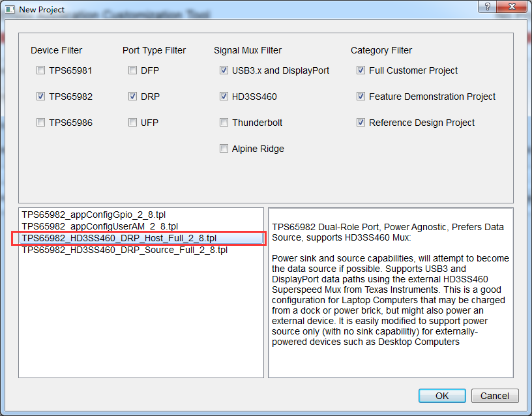The image size is (532, 416).
Task: Enable the TPS65981 device filter checkbox
Action: tap(40, 70)
